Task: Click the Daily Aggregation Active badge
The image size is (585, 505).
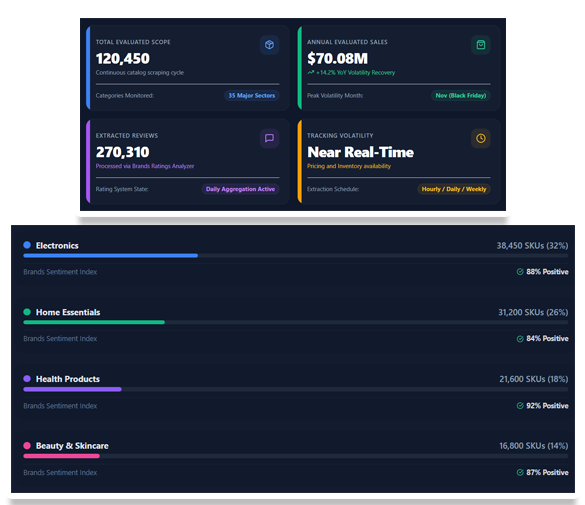Action: pos(240,189)
